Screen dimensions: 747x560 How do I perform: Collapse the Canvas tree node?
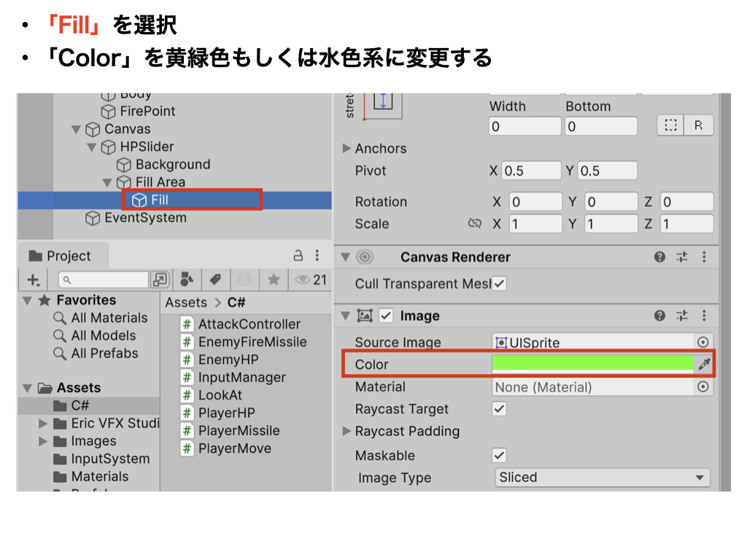(76, 129)
